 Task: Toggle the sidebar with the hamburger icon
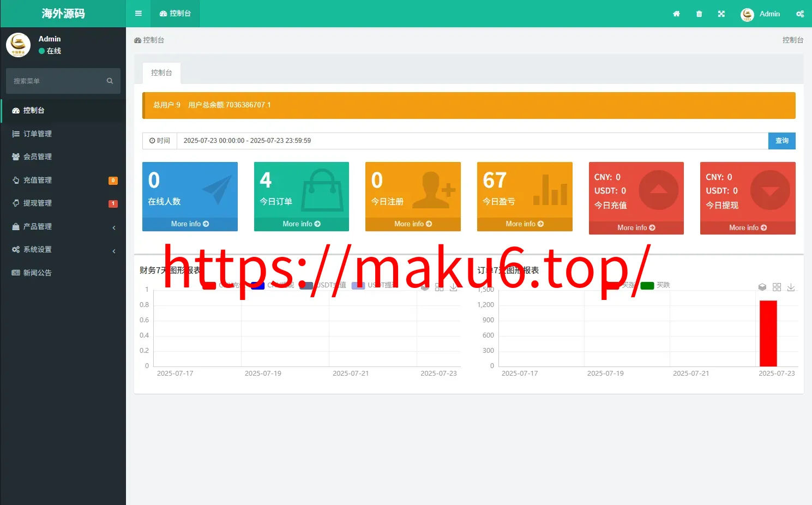coord(139,14)
